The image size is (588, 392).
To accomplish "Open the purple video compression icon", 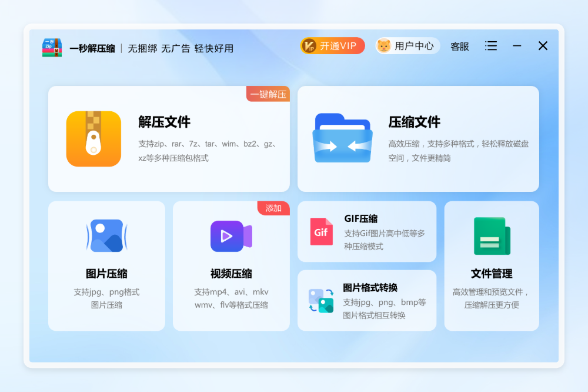I will (x=231, y=236).
